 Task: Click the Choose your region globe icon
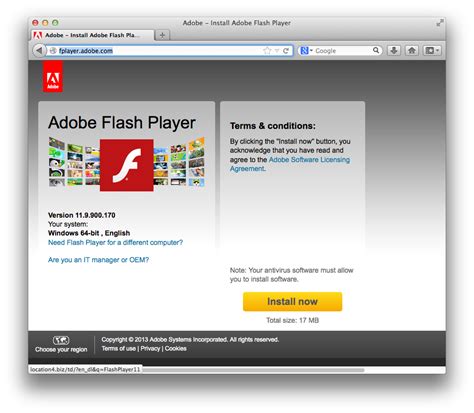tap(61, 340)
